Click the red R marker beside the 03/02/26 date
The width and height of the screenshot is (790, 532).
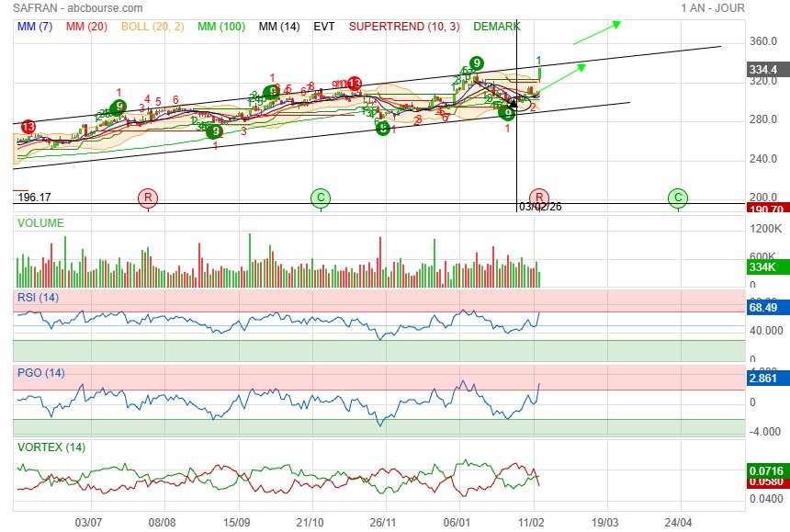point(540,198)
